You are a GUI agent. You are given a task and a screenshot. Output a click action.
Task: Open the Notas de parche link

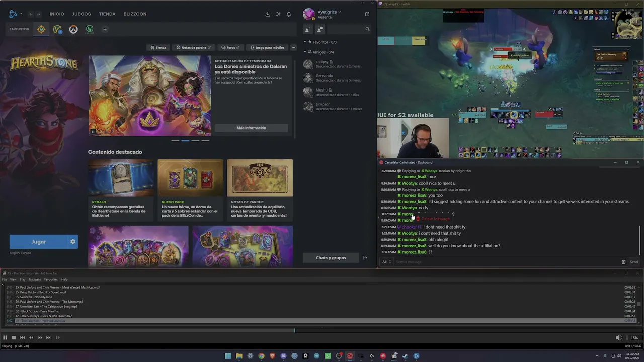[194, 48]
